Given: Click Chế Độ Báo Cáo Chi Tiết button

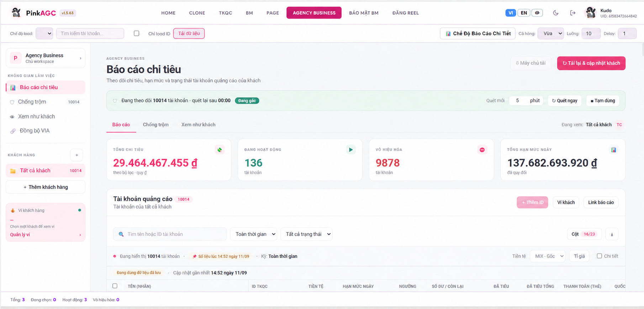Looking at the screenshot, I should [x=477, y=33].
